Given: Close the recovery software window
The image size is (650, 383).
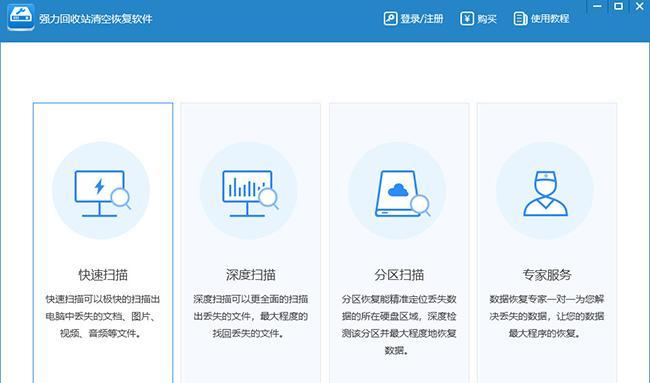Looking at the screenshot, I should click(640, 6).
